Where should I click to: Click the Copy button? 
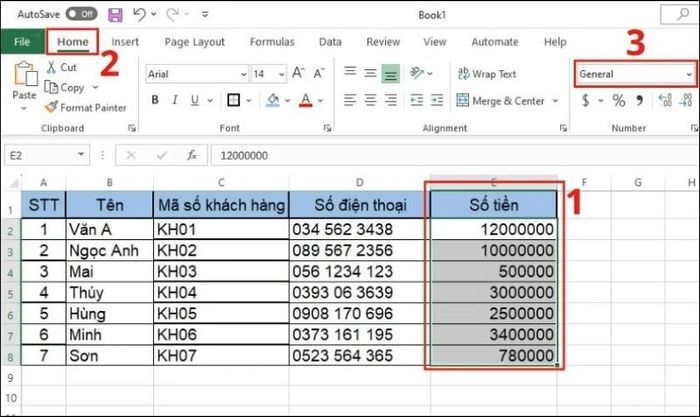tap(65, 88)
